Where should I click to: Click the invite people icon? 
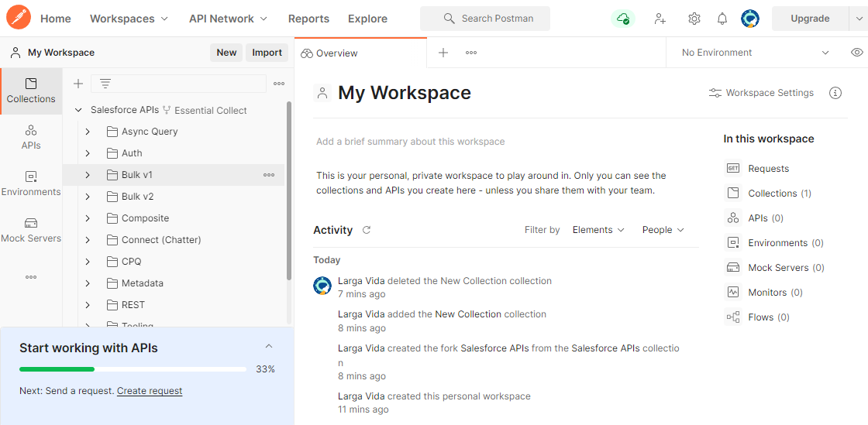click(x=660, y=19)
